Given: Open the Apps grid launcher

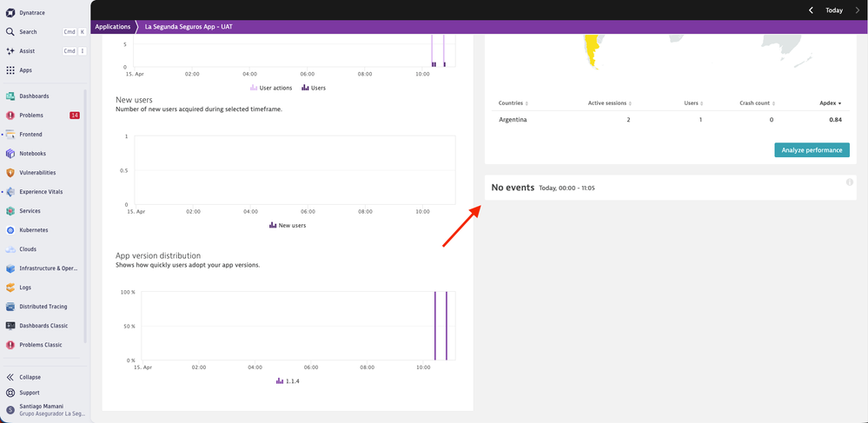Looking at the screenshot, I should click(10, 70).
